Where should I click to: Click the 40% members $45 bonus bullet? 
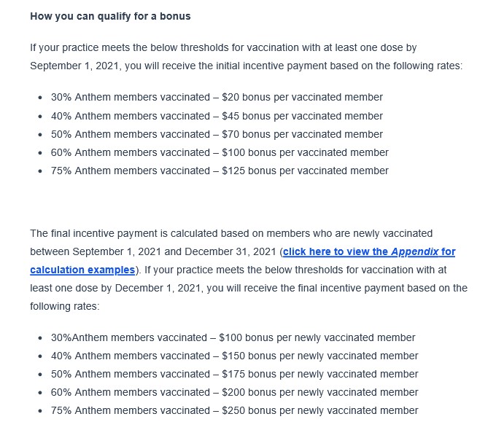(217, 116)
